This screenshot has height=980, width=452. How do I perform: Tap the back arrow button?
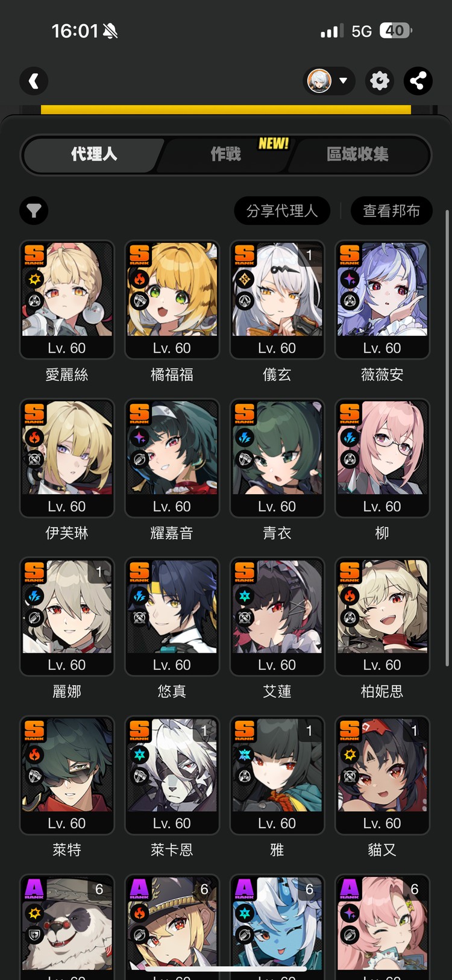pyautogui.click(x=34, y=81)
